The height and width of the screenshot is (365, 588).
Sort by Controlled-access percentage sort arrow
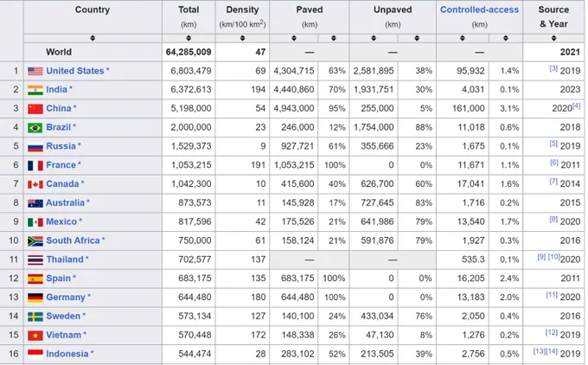pos(506,38)
